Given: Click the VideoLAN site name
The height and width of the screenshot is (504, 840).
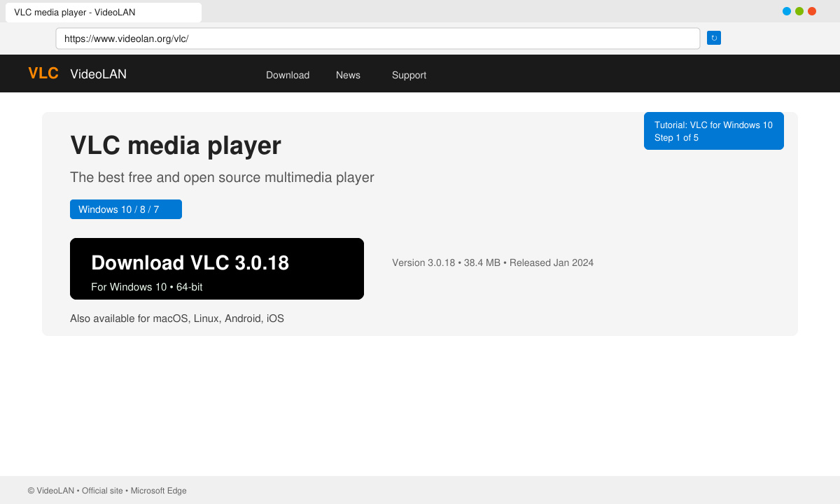Looking at the screenshot, I should (99, 73).
